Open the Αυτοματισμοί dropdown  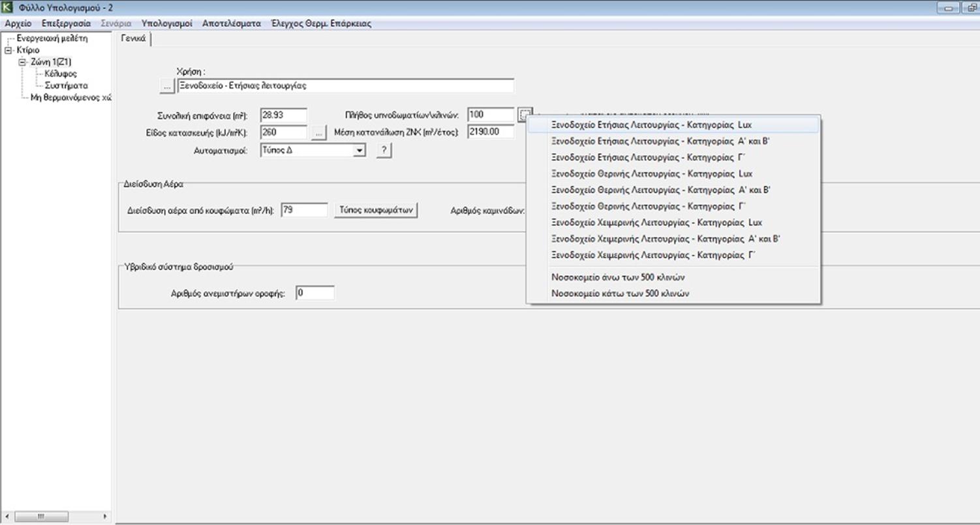(359, 151)
